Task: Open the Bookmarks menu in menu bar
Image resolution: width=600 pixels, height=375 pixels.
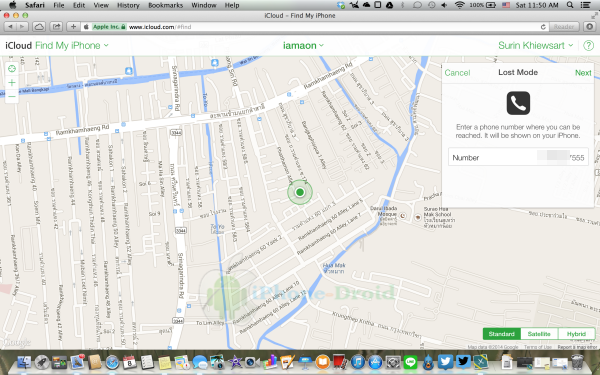Action: (x=165, y=5)
